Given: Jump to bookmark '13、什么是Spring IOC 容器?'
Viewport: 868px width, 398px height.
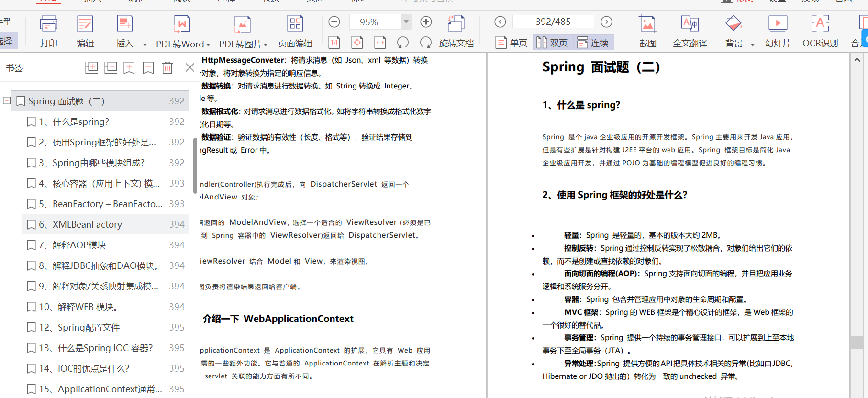Looking at the screenshot, I should click(96, 348).
